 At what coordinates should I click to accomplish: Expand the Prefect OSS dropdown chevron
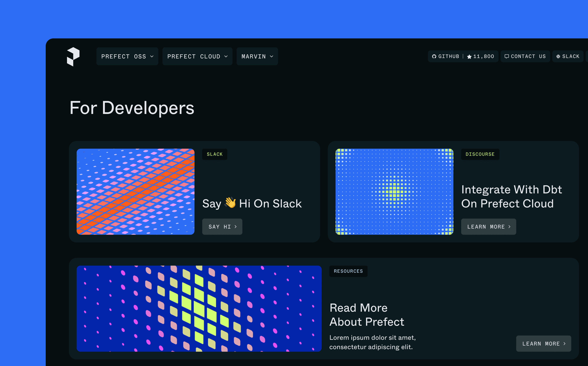click(x=152, y=56)
